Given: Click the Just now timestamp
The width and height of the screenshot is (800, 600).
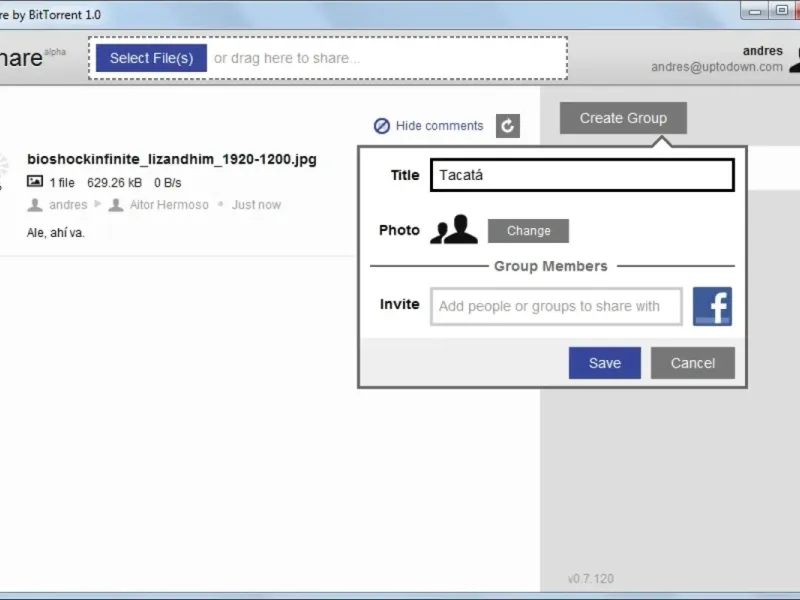Looking at the screenshot, I should [257, 205].
